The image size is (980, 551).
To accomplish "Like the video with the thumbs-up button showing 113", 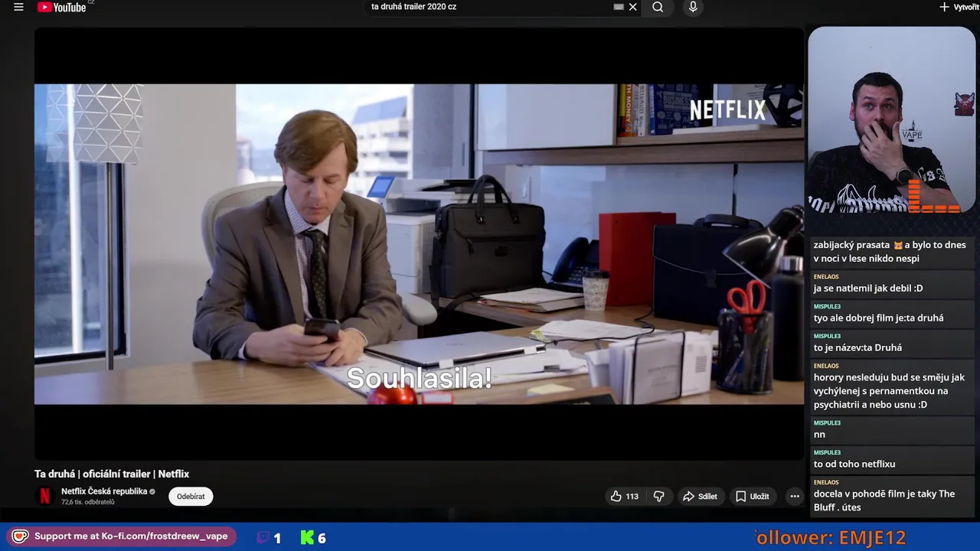I will click(624, 497).
